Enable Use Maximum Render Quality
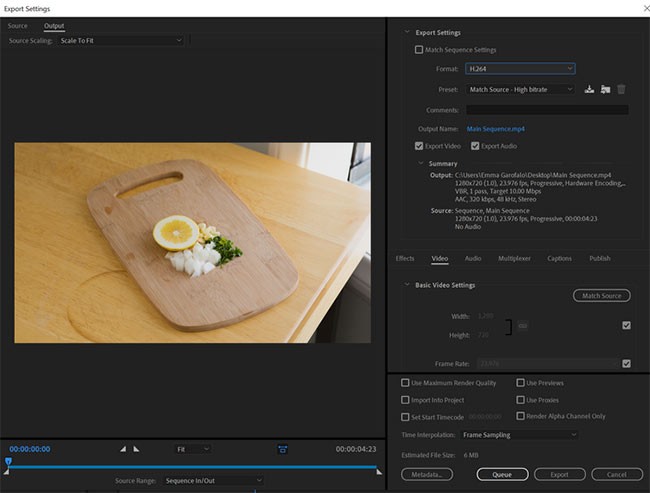This screenshot has width=650, height=493. click(406, 383)
